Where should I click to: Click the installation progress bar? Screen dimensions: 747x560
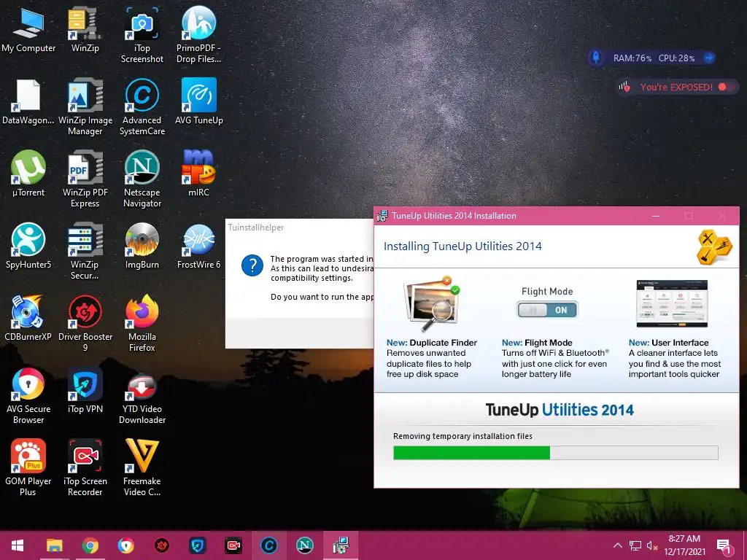[555, 452]
